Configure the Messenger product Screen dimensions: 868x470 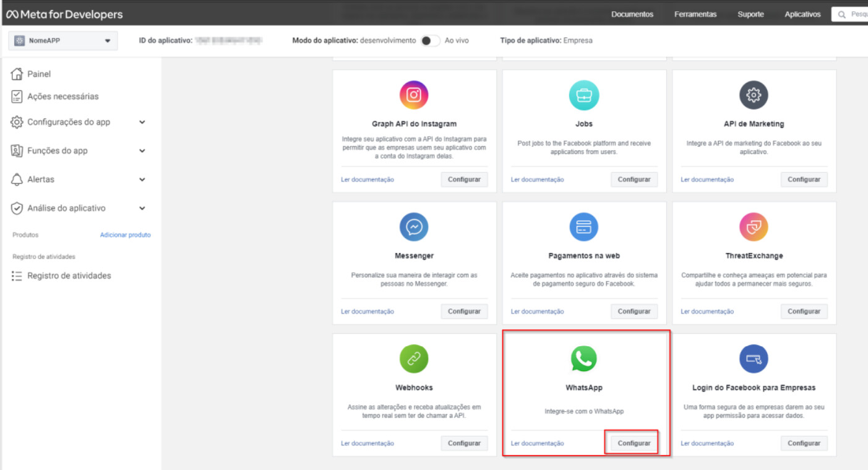[x=464, y=312]
